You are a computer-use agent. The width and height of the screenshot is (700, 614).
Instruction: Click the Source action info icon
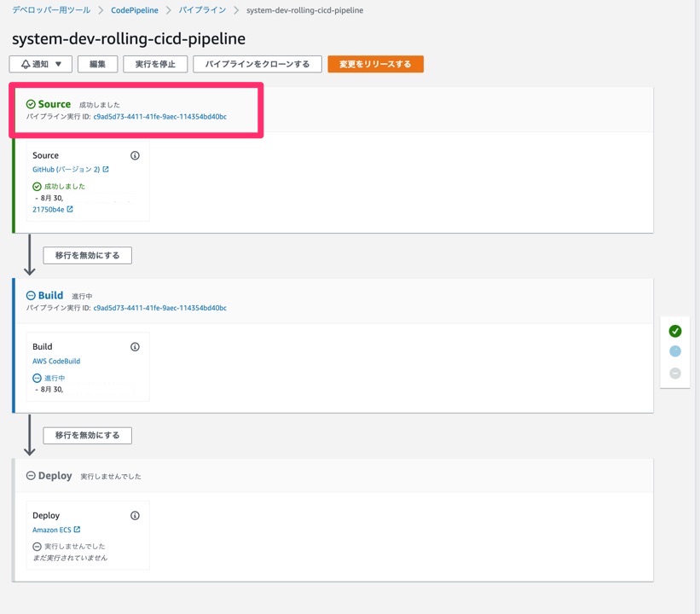(135, 156)
